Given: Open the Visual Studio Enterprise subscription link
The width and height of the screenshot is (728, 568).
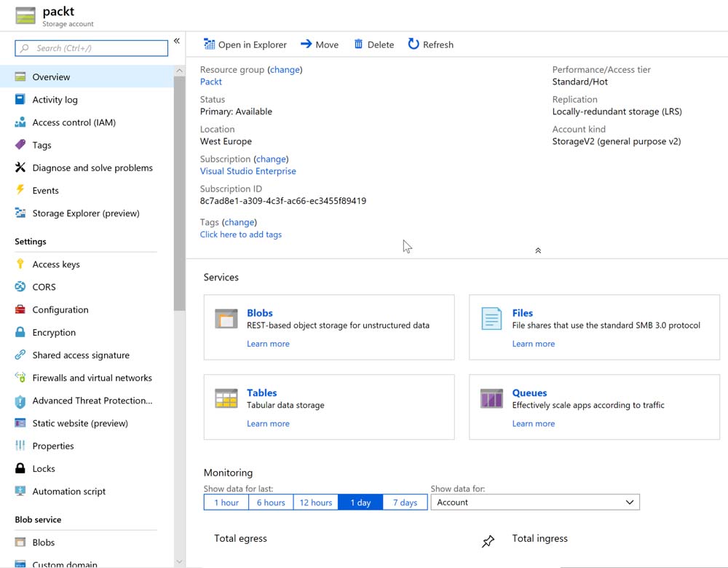Looking at the screenshot, I should pos(248,171).
